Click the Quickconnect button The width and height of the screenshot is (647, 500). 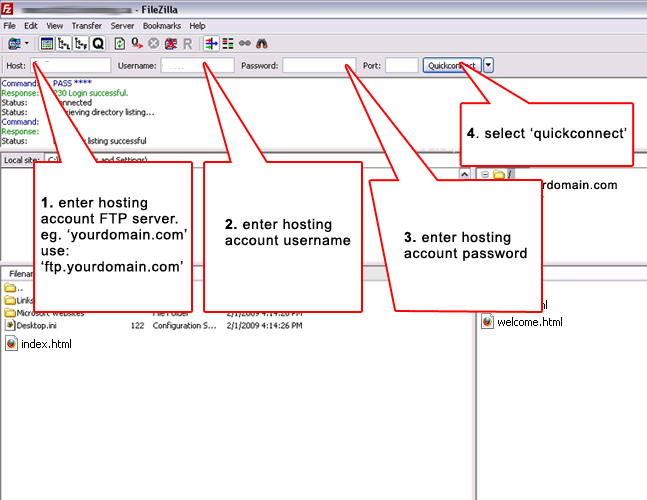452,65
